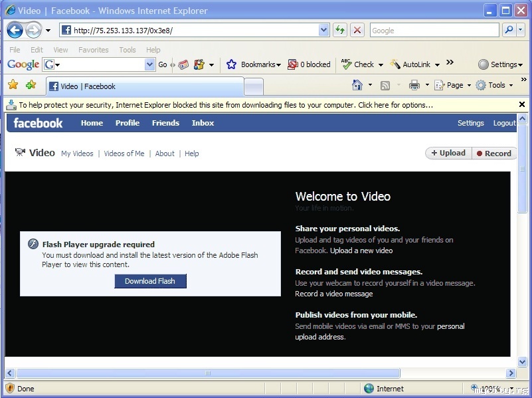Screen dimensions: 532x398
Task: Click the Print icon
Action: pos(414,85)
